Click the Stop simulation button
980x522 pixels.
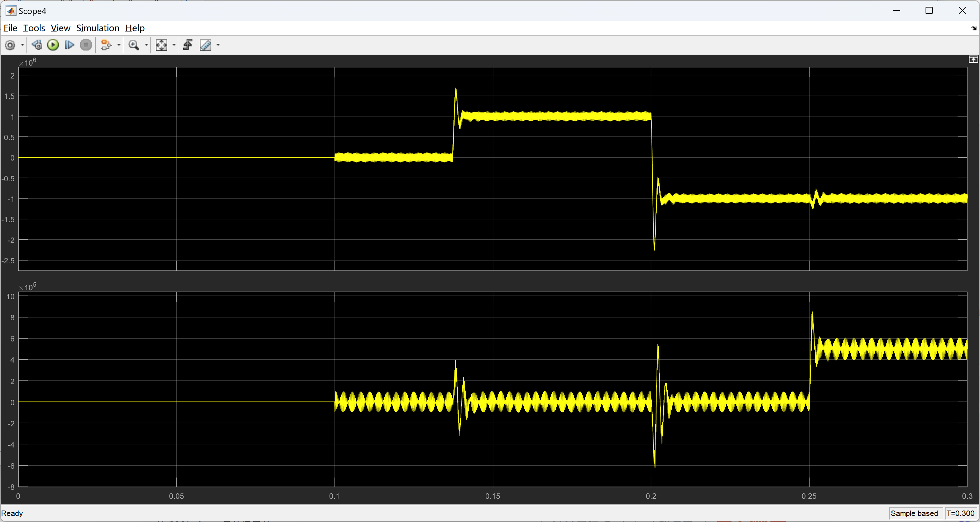(86, 45)
